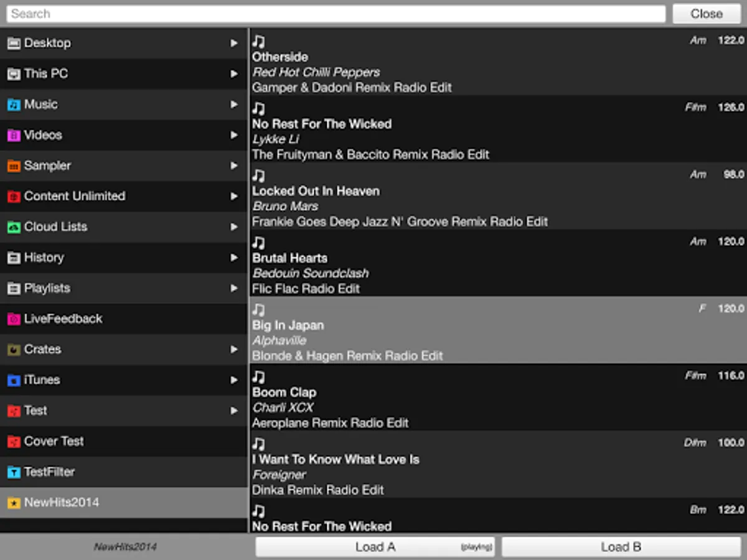Image resolution: width=747 pixels, height=560 pixels.
Task: Click the Alphaville artist name
Action: point(280,340)
